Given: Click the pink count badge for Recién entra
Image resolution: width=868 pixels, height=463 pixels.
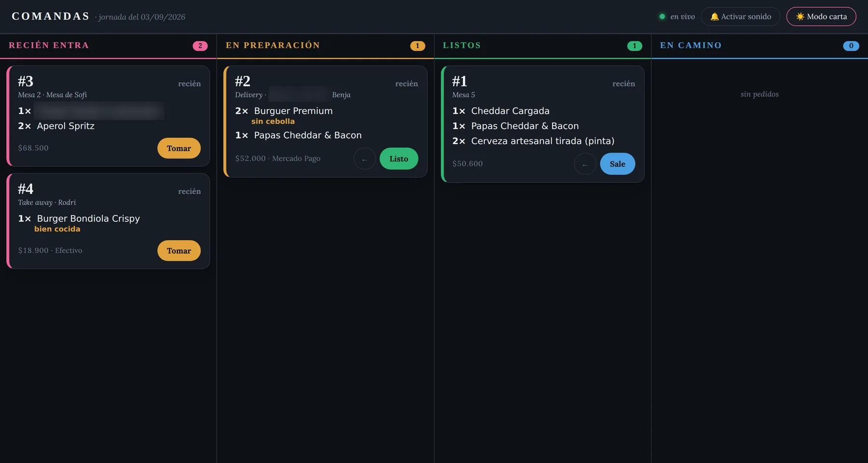Looking at the screenshot, I should (x=200, y=46).
